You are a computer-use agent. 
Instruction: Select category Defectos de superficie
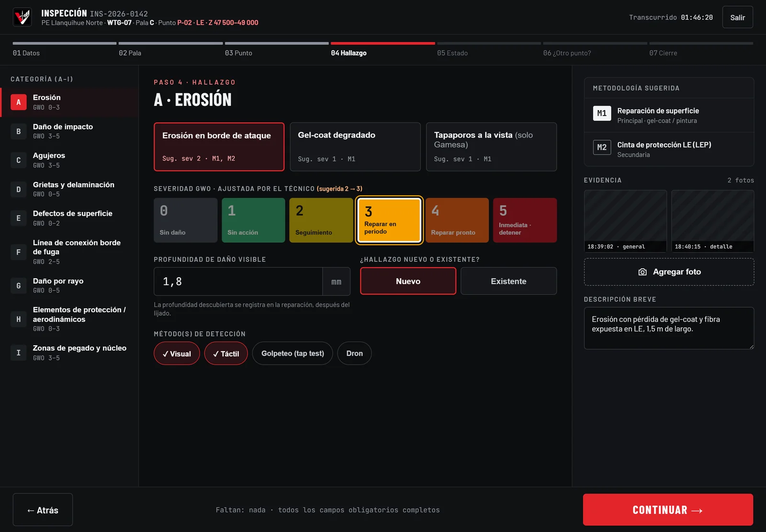69,218
